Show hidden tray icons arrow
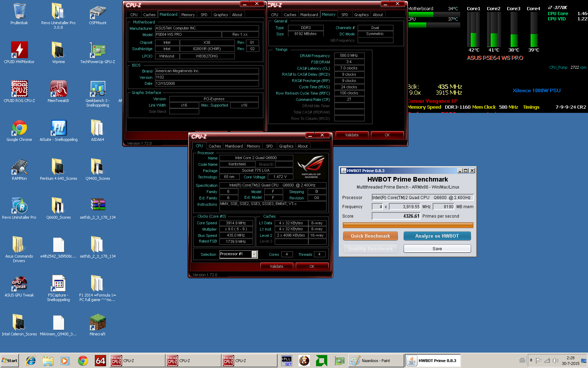The image size is (588, 368). (x=531, y=360)
